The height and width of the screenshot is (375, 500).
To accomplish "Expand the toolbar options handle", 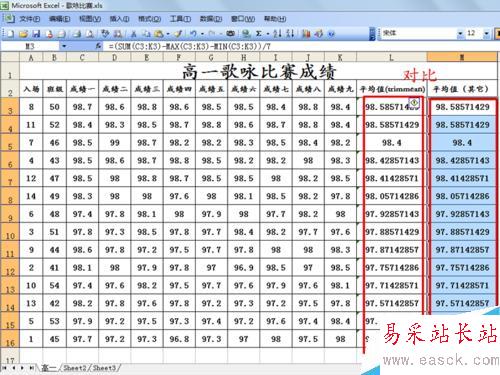I will [372, 33].
